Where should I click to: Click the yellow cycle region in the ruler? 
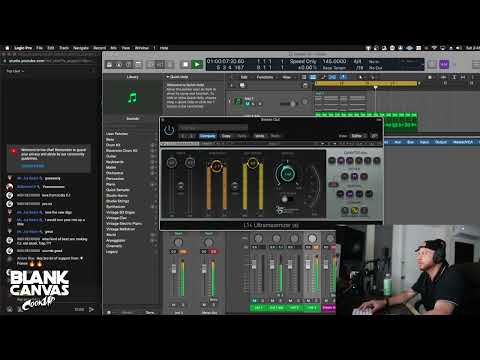tap(366, 83)
